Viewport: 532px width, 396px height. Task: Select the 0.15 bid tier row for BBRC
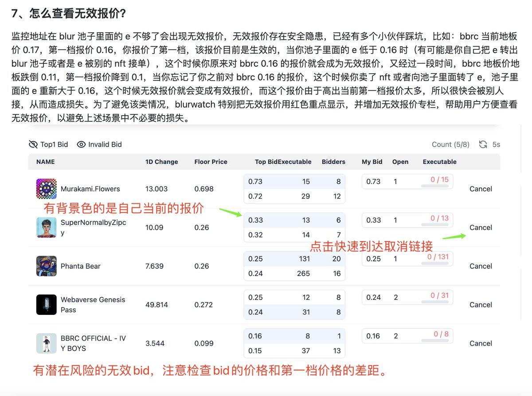tap(294, 351)
